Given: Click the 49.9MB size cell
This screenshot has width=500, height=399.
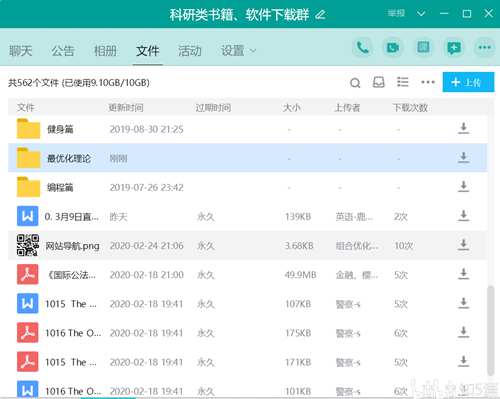Looking at the screenshot, I should [x=300, y=275].
